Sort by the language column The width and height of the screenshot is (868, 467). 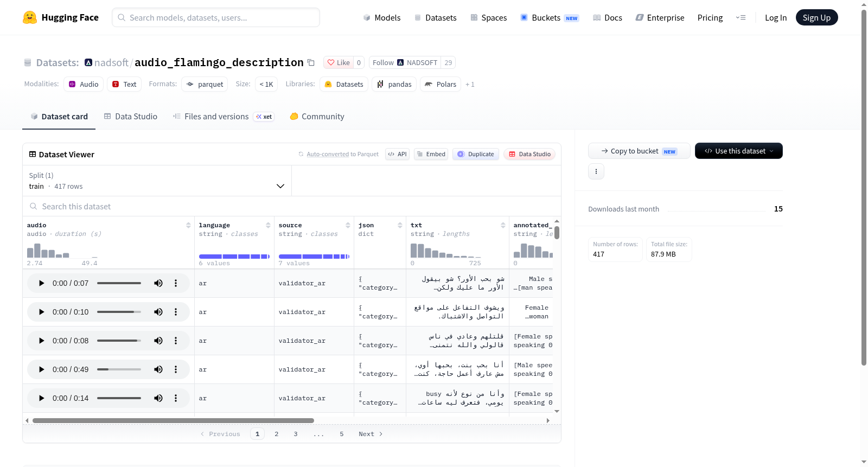tap(268, 225)
